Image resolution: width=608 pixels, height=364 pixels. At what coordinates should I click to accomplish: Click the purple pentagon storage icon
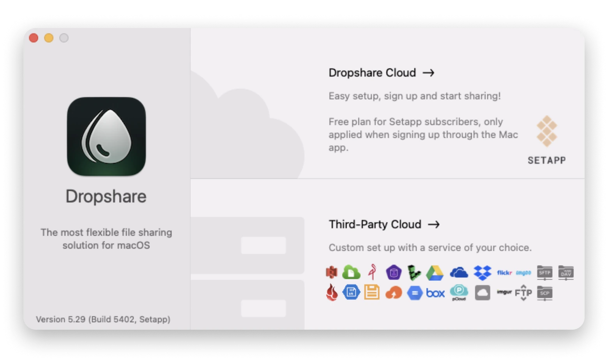[x=394, y=272]
